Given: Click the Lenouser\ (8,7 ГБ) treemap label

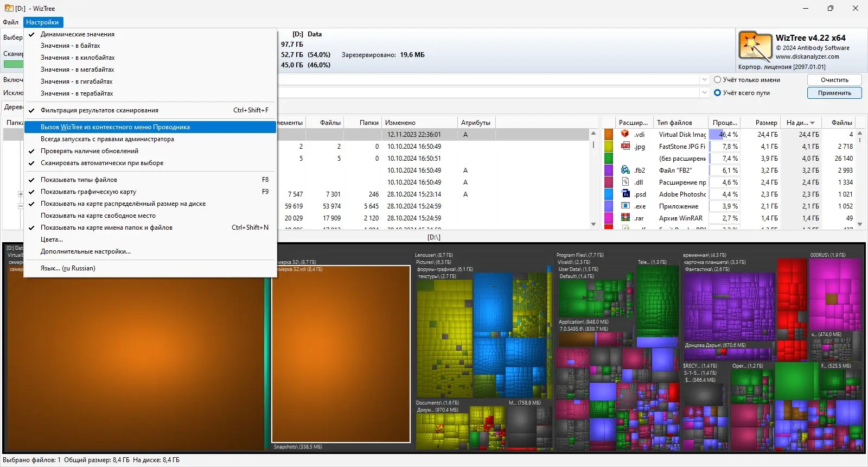Looking at the screenshot, I should tap(434, 255).
